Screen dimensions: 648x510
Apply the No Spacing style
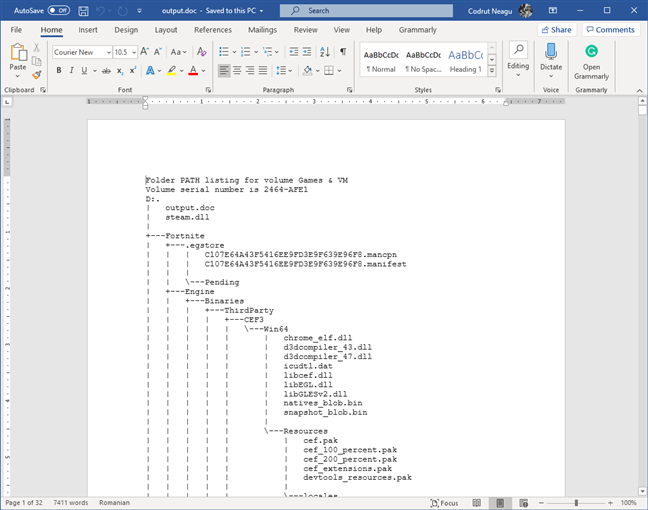tap(423, 61)
